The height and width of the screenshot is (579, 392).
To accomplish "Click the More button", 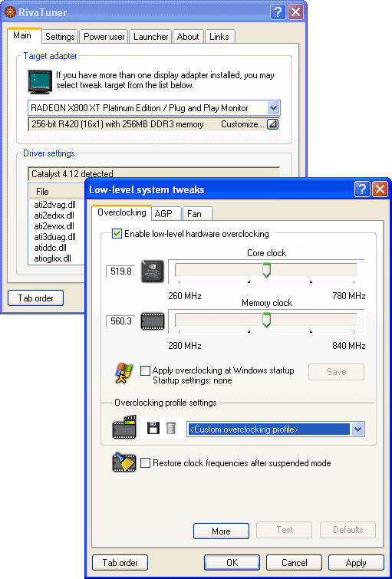I will pos(221,531).
